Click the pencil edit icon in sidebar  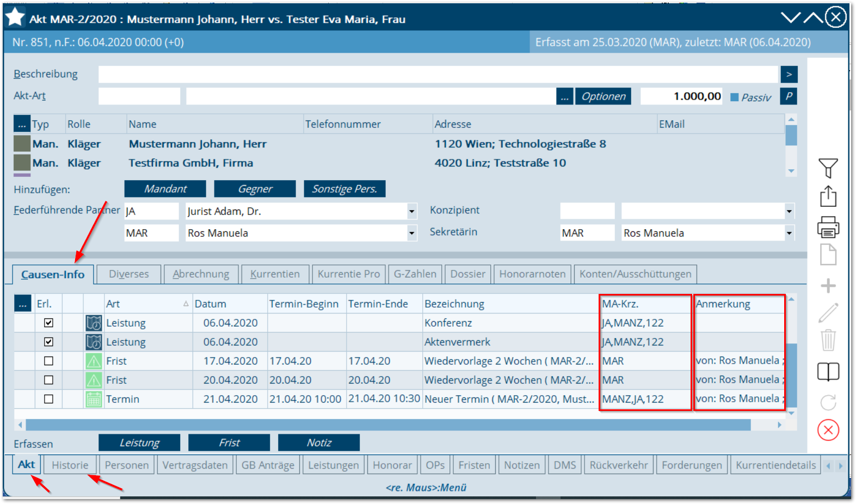pyautogui.click(x=828, y=313)
